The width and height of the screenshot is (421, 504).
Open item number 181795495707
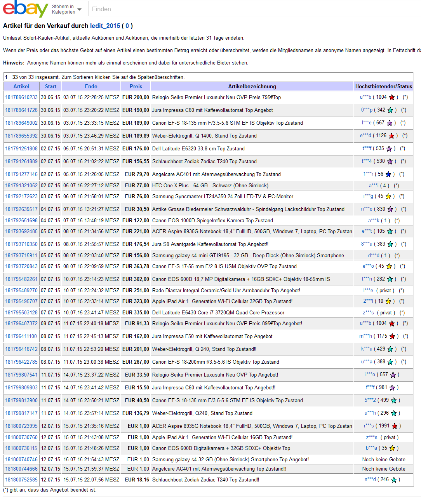coord(21,302)
